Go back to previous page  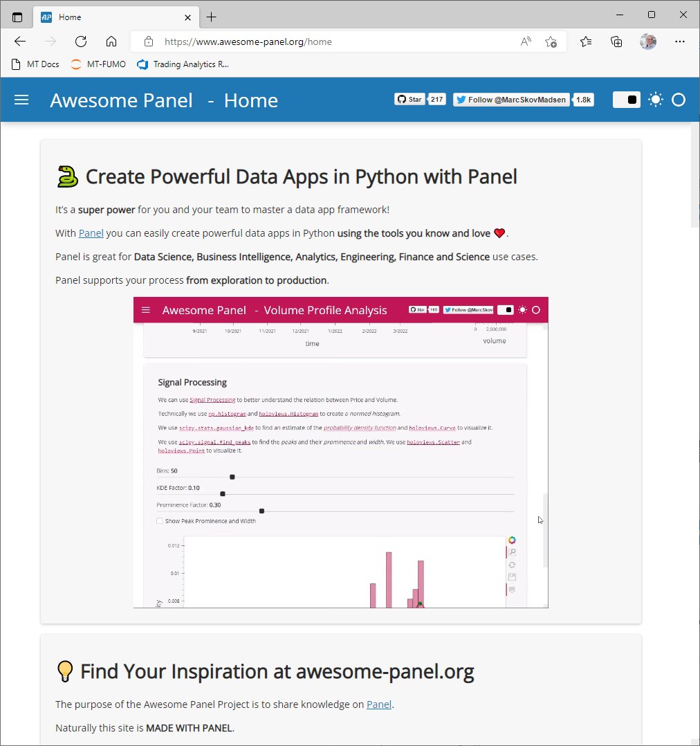(20, 42)
